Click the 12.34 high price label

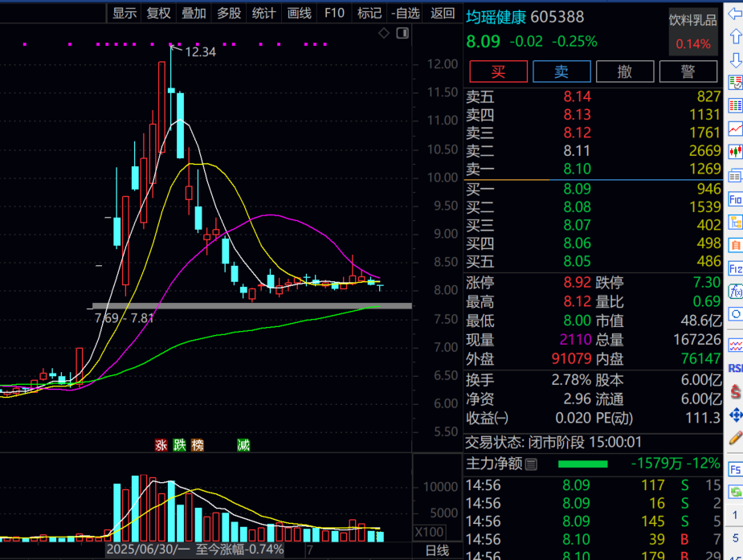pyautogui.click(x=201, y=52)
